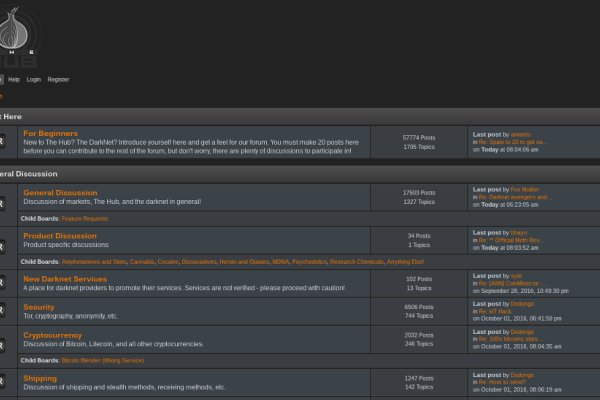
Task: Click the Product Discussion board status icon
Action: pyautogui.click(x=3, y=244)
